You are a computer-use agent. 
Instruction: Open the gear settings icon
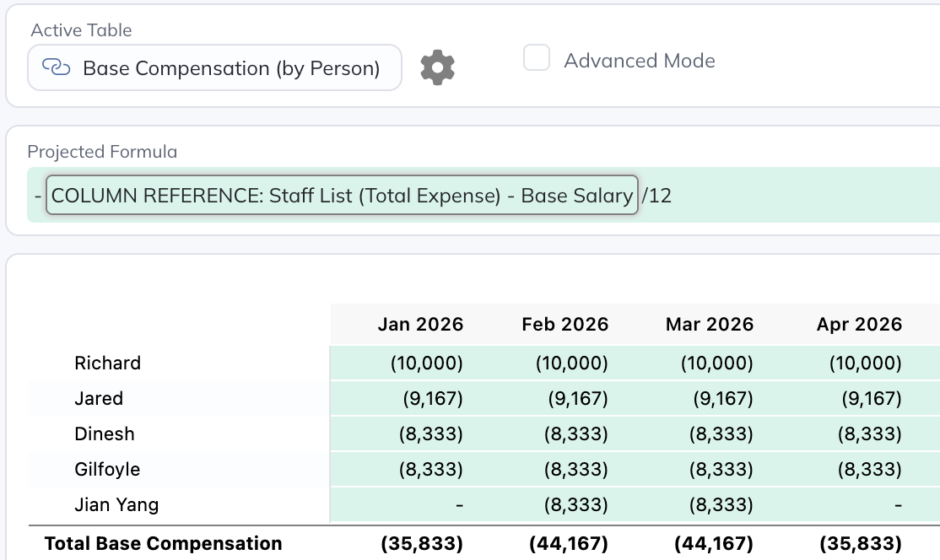(x=437, y=67)
